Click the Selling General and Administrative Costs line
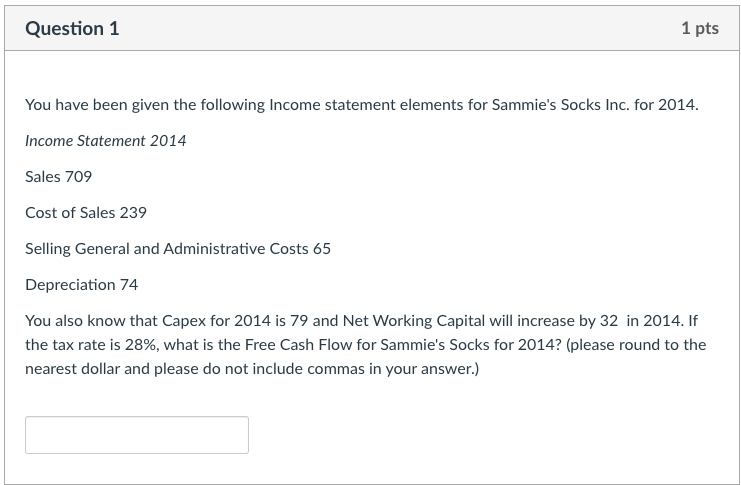The image size is (741, 485). point(178,249)
